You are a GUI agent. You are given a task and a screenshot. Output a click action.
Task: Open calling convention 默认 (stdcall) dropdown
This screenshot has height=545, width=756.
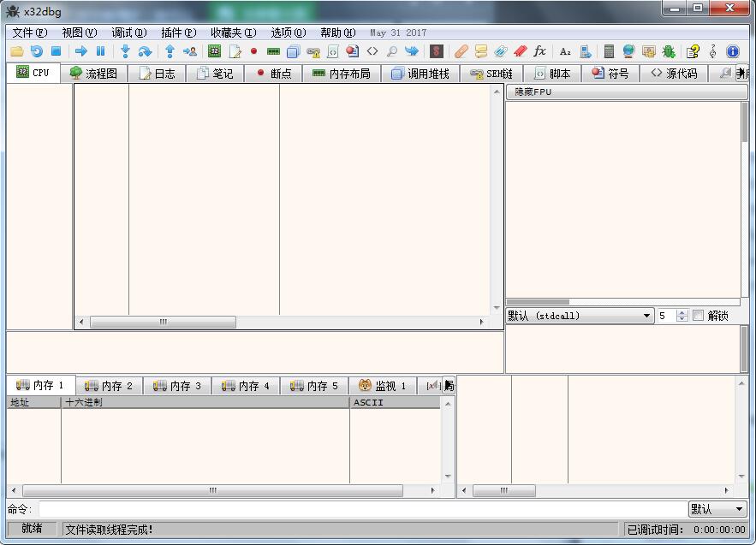click(x=580, y=316)
